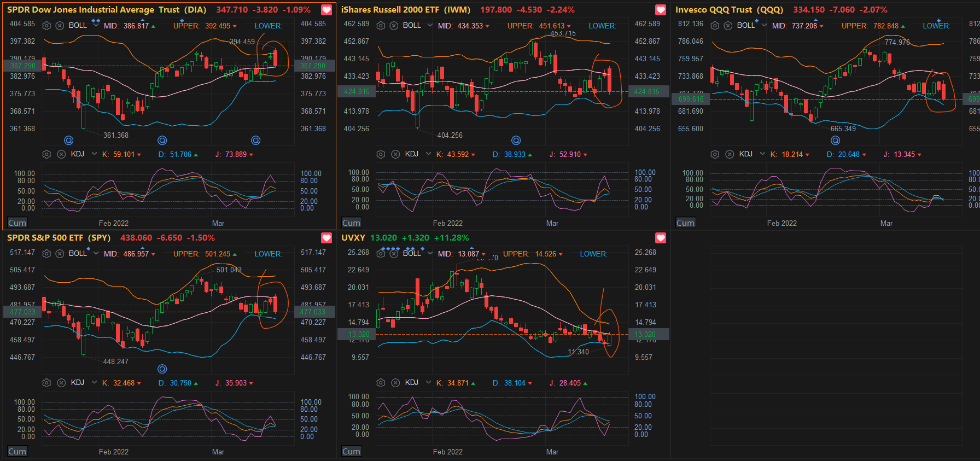Open BOLL settings gear on IWM chart
Viewport: 980px width, 461px height.
381,26
